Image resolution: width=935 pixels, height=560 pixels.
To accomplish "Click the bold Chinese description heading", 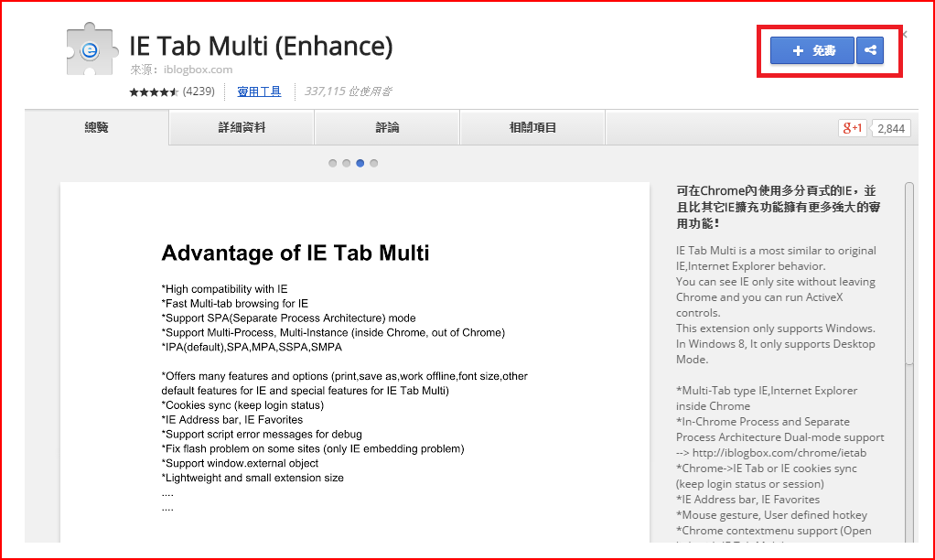I will pyautogui.click(x=779, y=207).
